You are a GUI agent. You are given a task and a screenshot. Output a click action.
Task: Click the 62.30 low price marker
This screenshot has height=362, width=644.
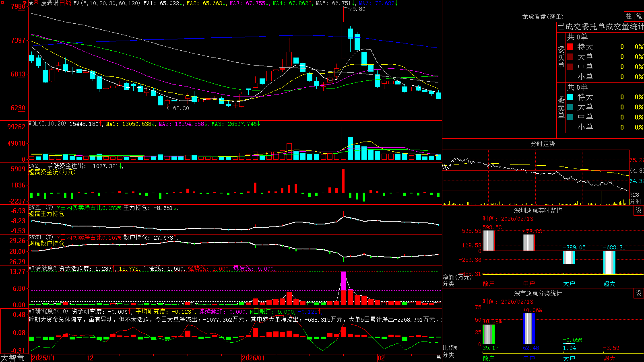pos(181,108)
